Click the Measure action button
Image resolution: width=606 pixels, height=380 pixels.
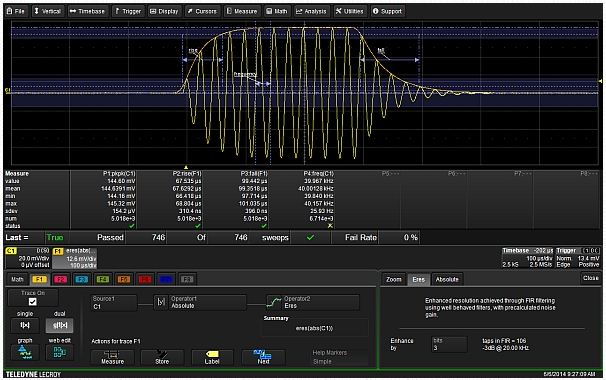112,357
